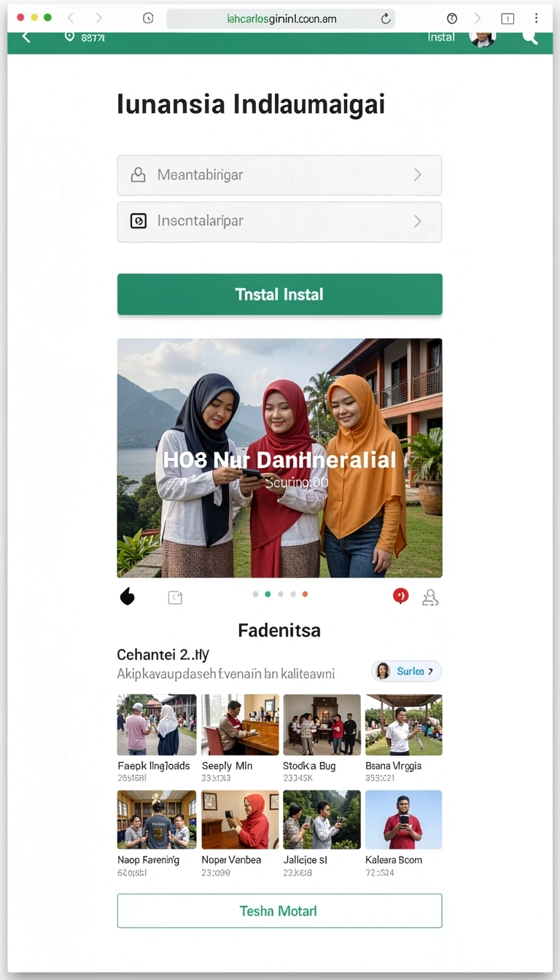Click the browser address bar URL
560x980 pixels.
[x=281, y=19]
